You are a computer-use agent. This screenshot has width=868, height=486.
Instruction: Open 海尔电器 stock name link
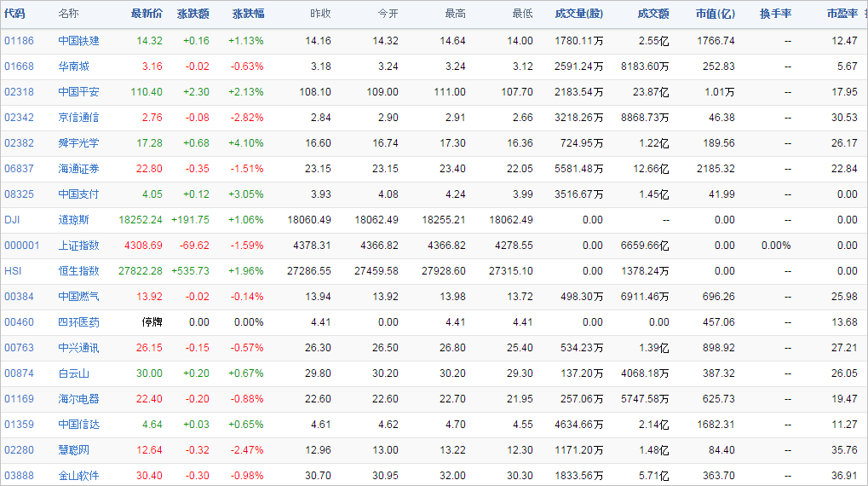pos(78,399)
